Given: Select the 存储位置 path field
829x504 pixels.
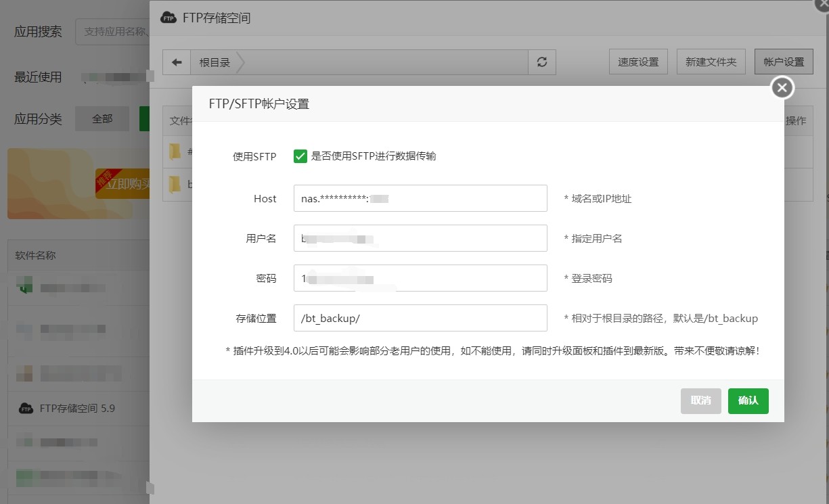Looking at the screenshot, I should pos(420,318).
